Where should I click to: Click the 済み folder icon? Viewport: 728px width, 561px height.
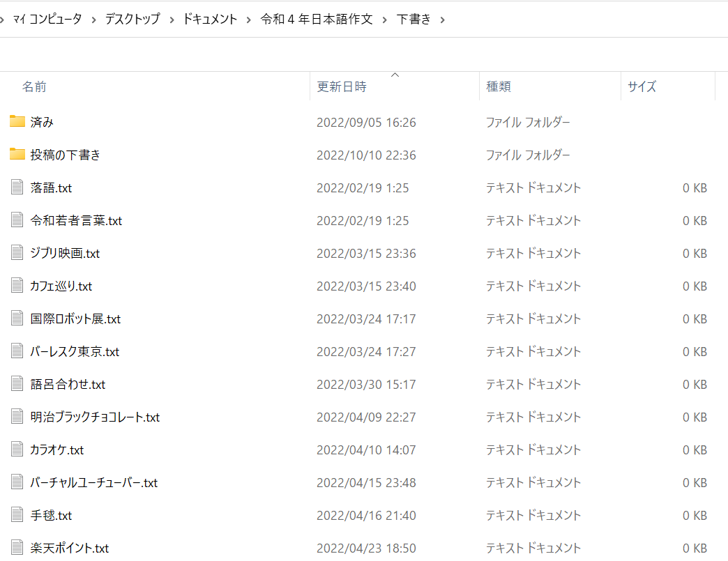pos(17,122)
